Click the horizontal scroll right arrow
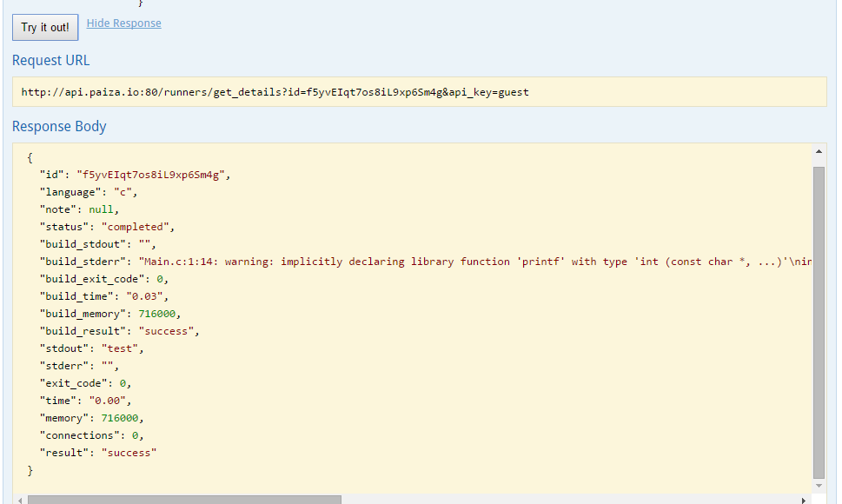 point(804,501)
